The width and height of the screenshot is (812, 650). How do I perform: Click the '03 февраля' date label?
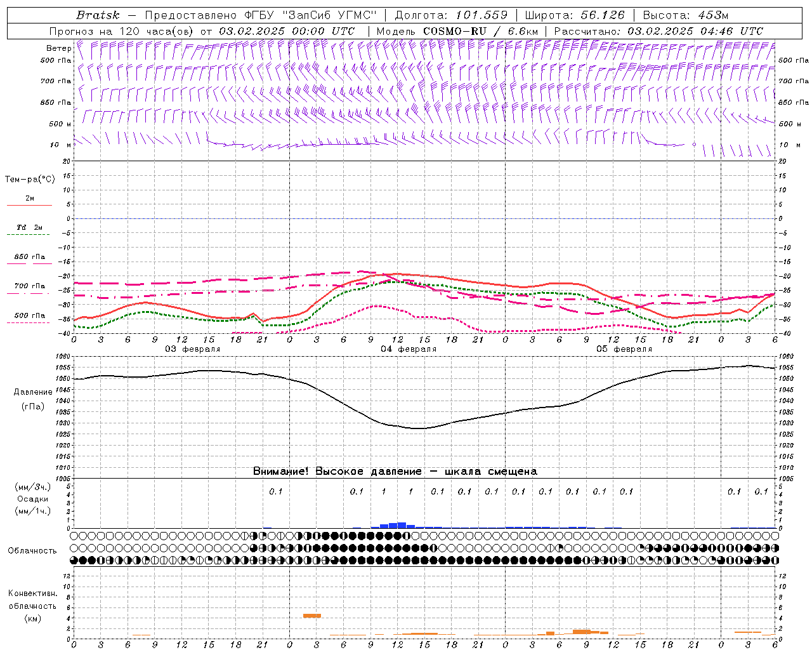pos(193,349)
